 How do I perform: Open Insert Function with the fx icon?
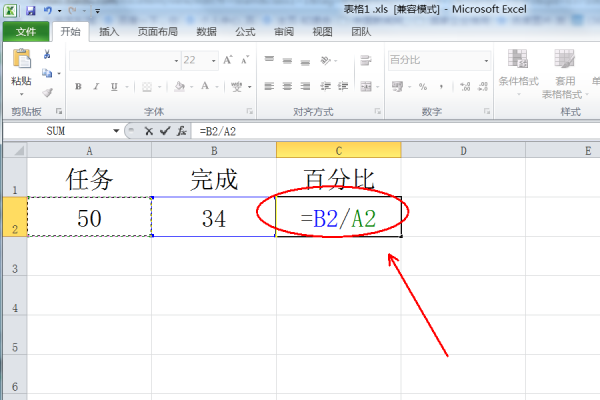click(x=181, y=131)
